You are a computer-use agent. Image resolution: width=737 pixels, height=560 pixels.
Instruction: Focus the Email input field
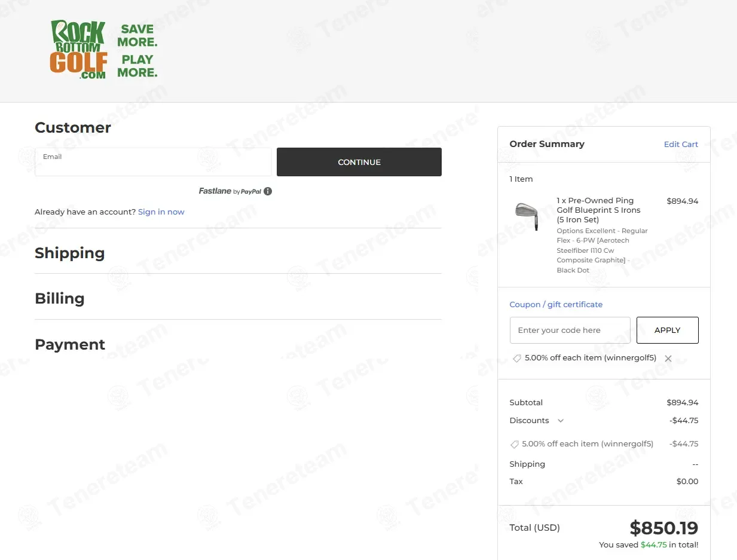[153, 162]
